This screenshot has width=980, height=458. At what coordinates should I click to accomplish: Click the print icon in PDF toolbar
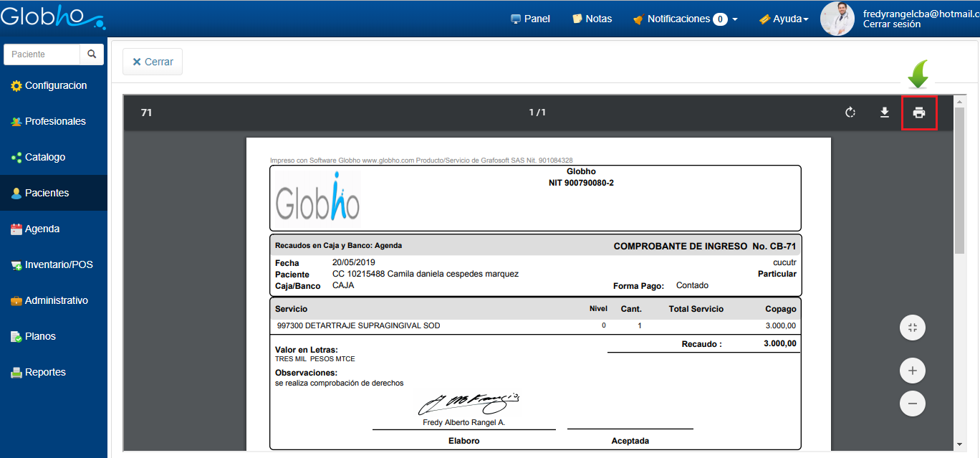tap(919, 113)
